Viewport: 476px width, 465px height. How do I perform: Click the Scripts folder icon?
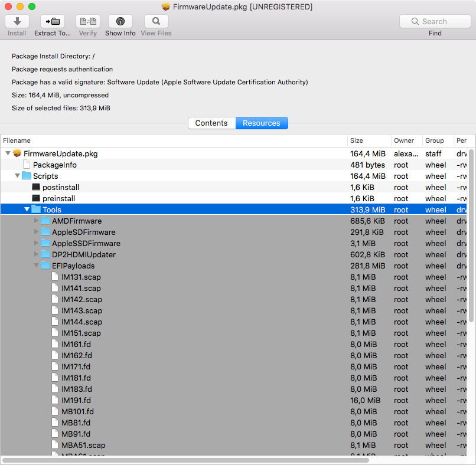coord(27,176)
